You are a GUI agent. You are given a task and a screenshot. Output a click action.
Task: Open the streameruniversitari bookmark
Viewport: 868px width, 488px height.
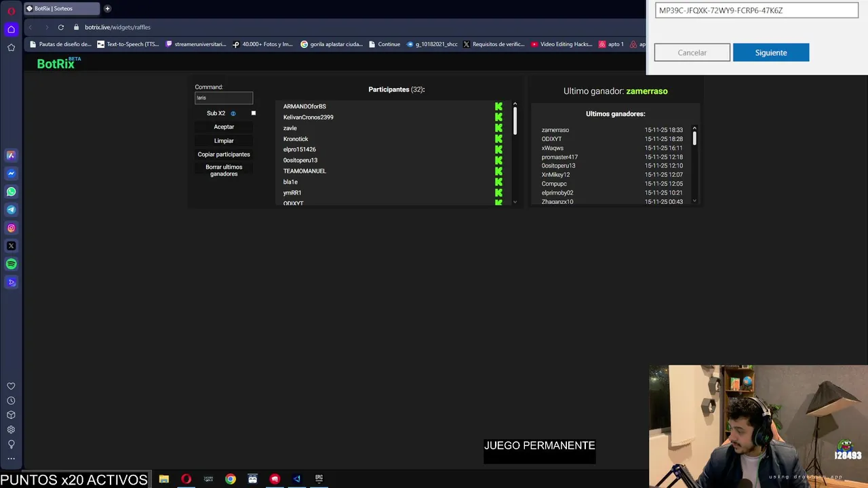point(196,44)
